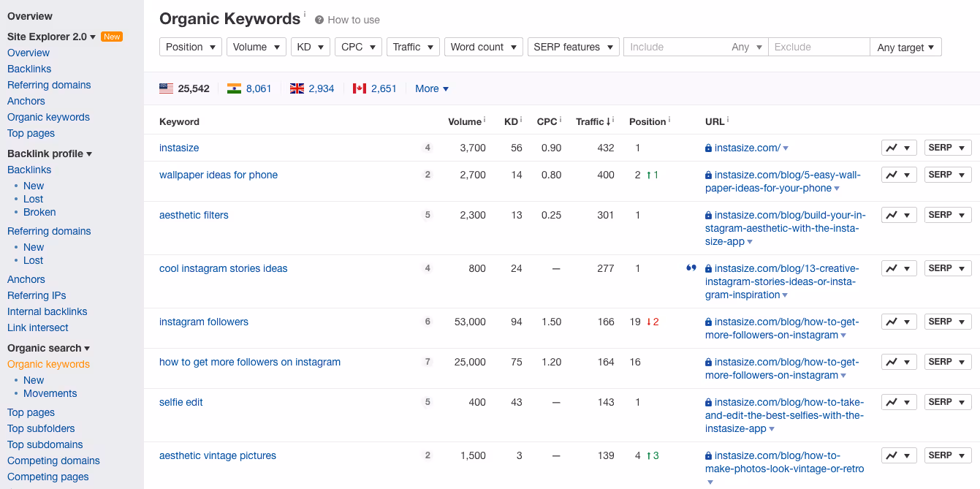Open chart icon for aesthetic filters row
The width and height of the screenshot is (980, 489).
tap(899, 215)
